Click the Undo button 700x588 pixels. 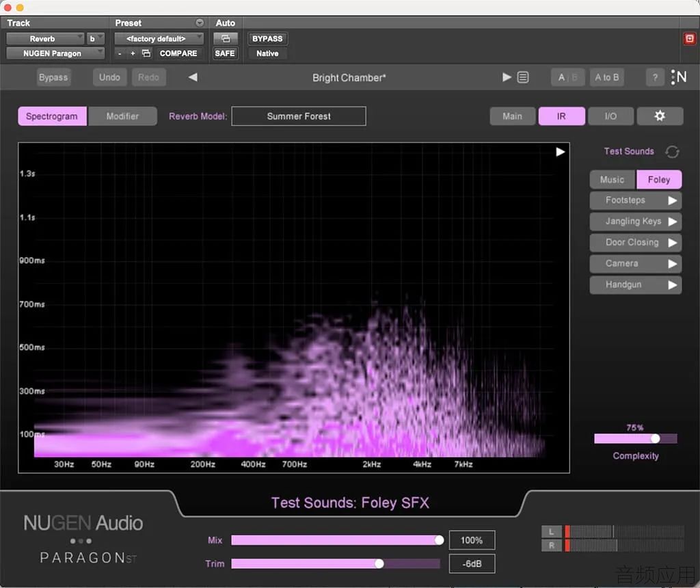click(x=109, y=77)
